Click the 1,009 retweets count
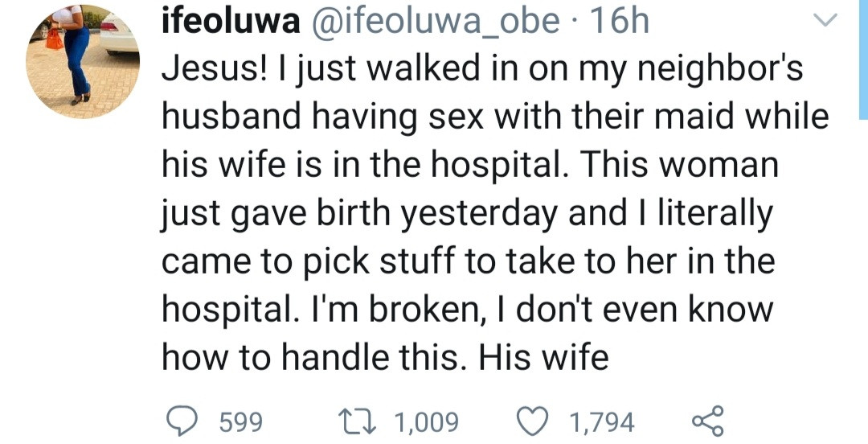 426,422
